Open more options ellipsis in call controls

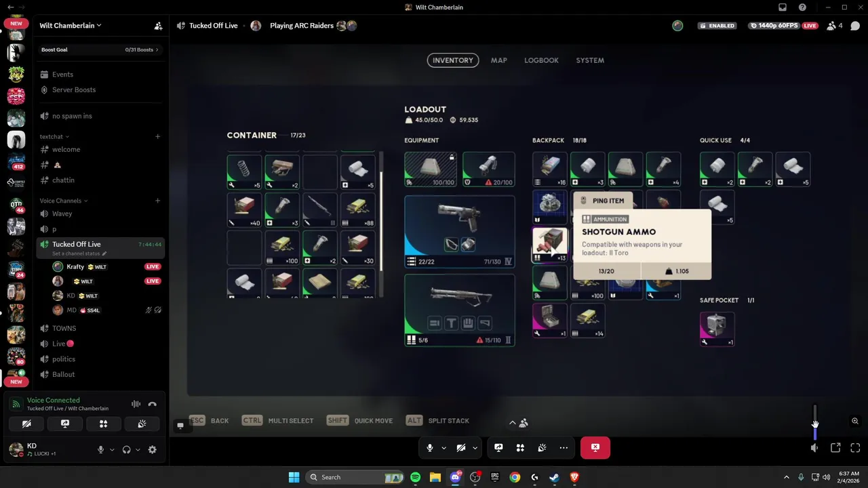point(564,448)
